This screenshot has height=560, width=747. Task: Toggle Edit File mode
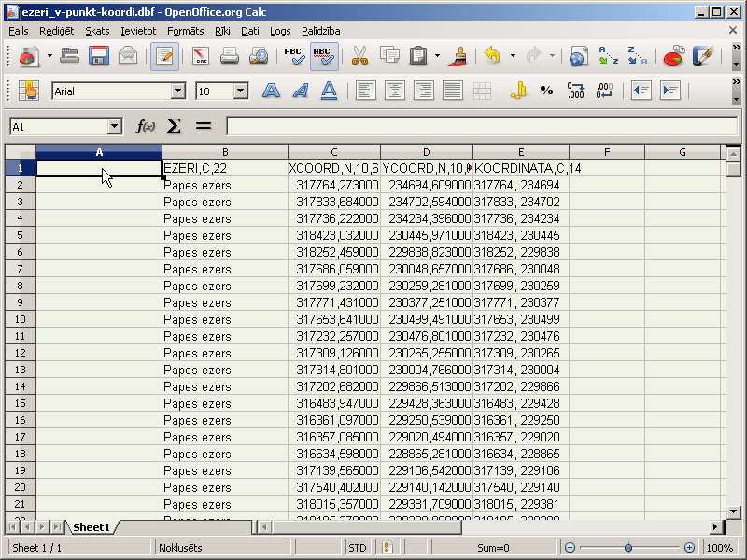[164, 56]
